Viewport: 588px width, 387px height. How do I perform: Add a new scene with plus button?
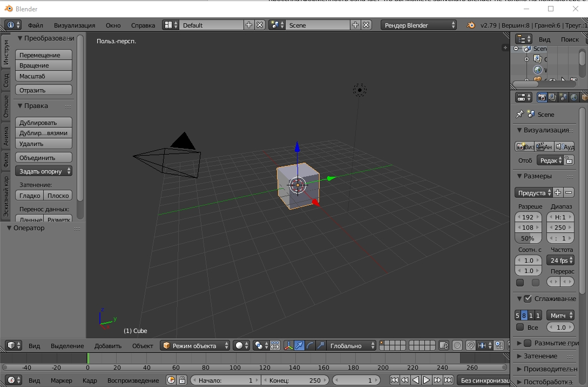[355, 25]
